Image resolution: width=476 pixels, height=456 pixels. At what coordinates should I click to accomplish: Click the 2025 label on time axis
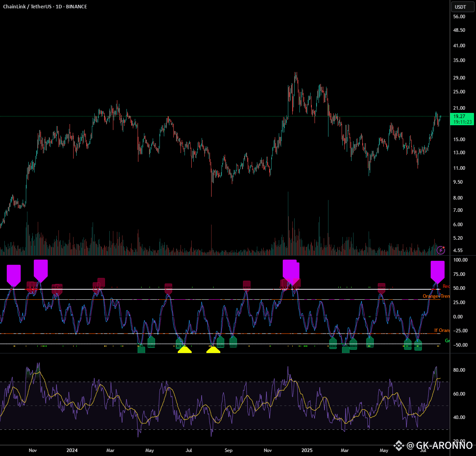click(x=307, y=450)
